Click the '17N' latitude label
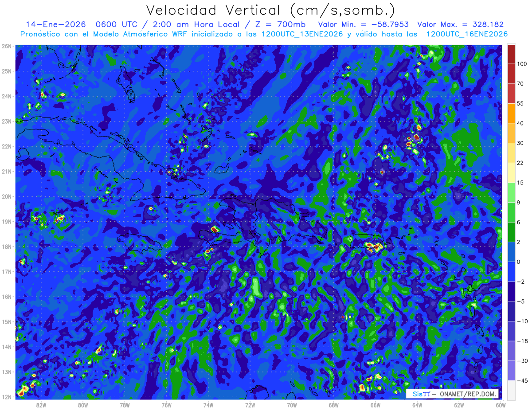The image size is (532, 411). coord(6,272)
